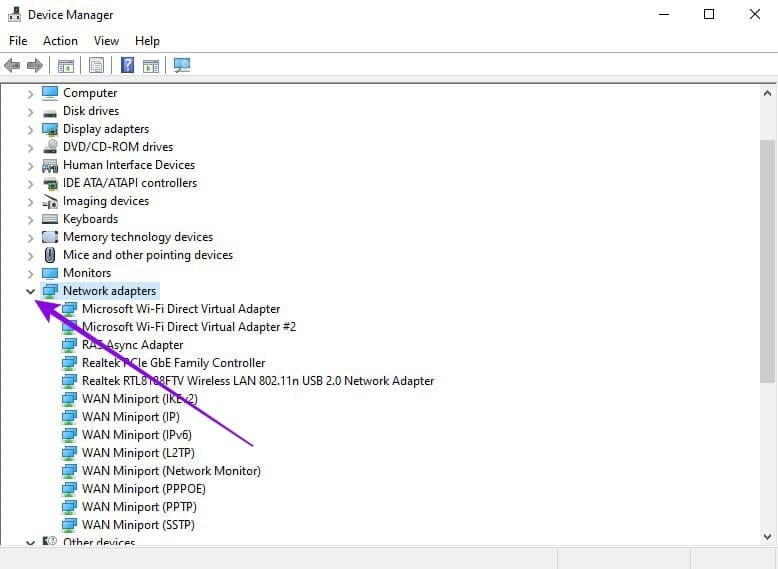Expand the IDE ATA/ATAPI controllers category
The image size is (778, 569).
pos(30,184)
